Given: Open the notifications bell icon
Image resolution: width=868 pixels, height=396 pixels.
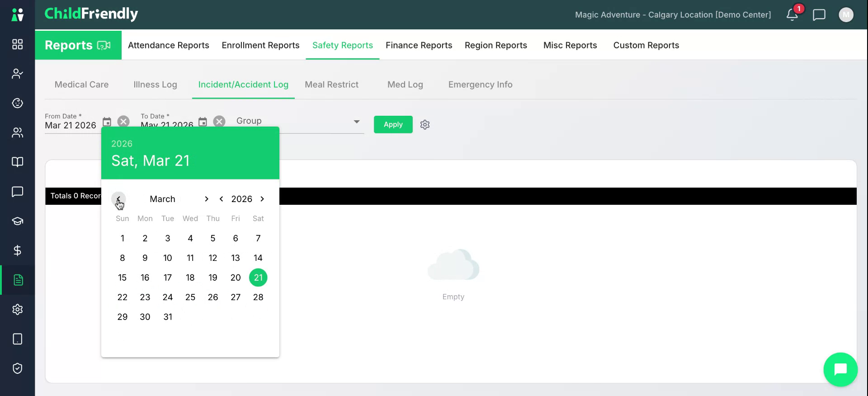Looking at the screenshot, I should click(792, 14).
